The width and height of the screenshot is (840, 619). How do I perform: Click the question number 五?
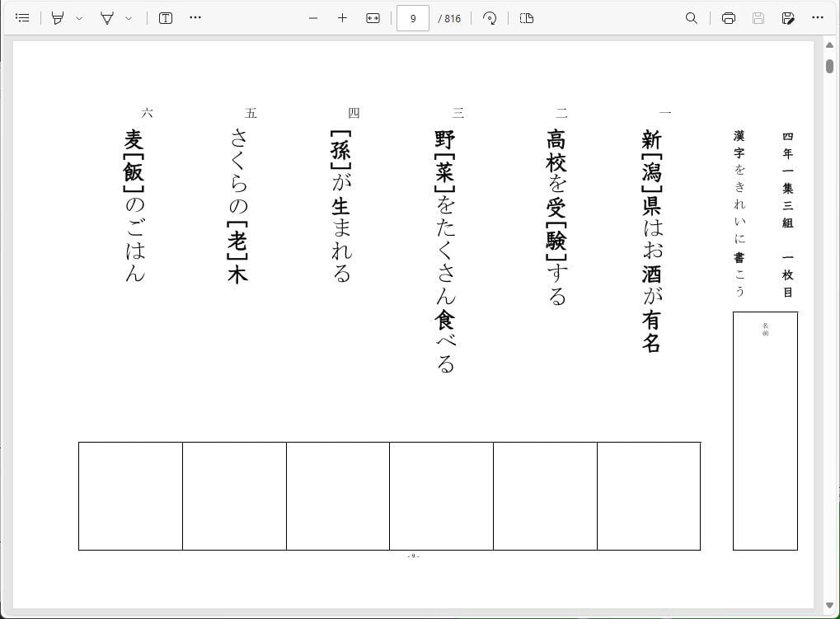coord(251,113)
